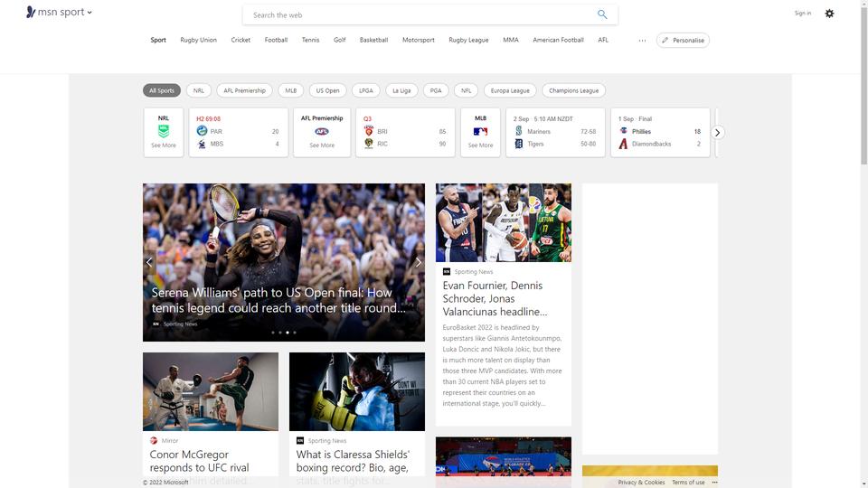Click the Sign in link
This screenshot has height=488, width=868.
pos(803,14)
